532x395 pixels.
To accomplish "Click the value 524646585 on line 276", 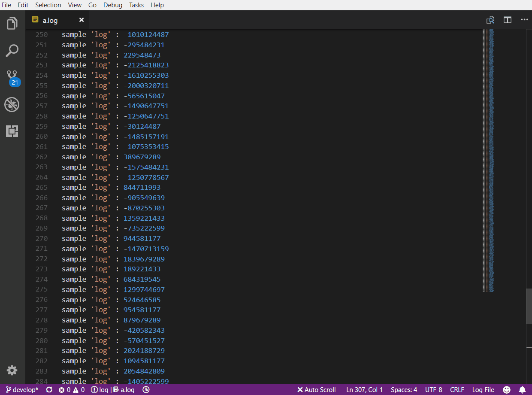I will click(142, 300).
